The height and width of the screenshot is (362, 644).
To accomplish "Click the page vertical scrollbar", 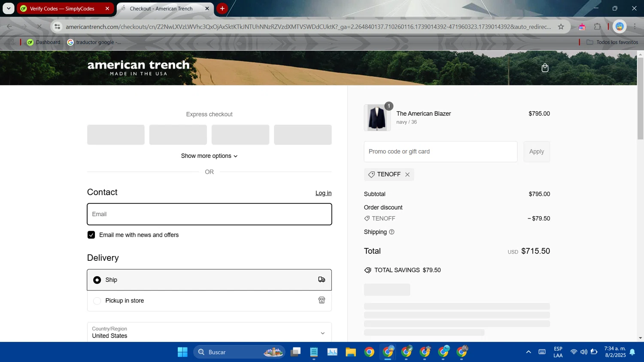I will [640, 99].
